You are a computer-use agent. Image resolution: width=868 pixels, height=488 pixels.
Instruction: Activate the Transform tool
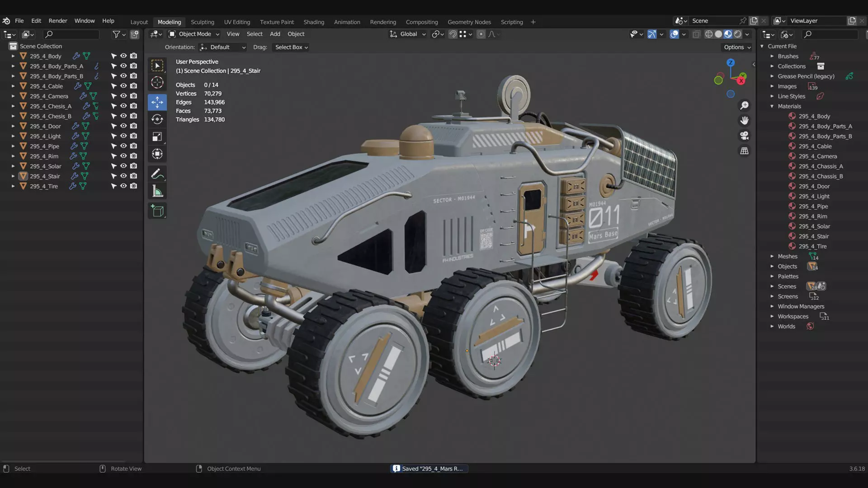[157, 154]
